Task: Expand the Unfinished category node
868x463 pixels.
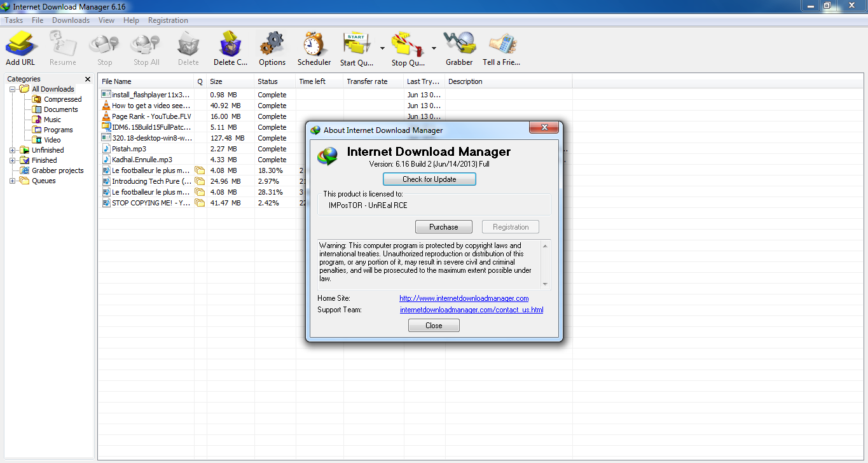Action: (x=13, y=150)
